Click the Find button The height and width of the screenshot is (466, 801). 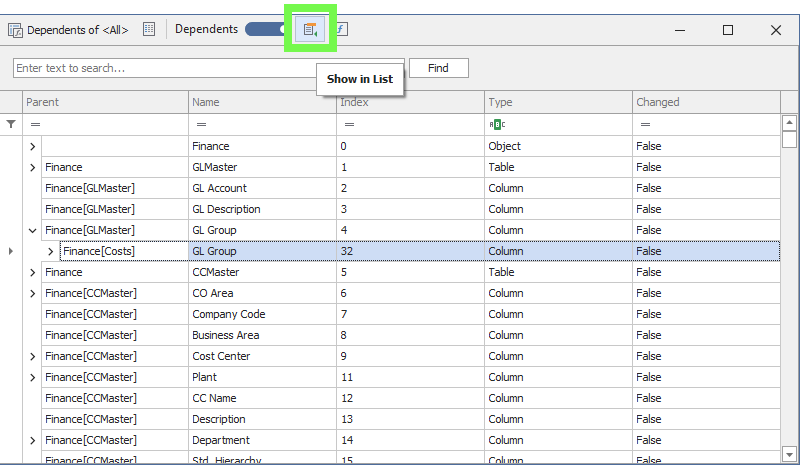click(438, 68)
